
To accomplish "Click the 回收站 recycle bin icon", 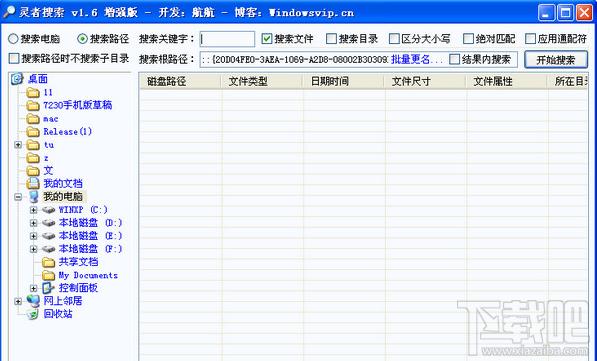I will [33, 314].
